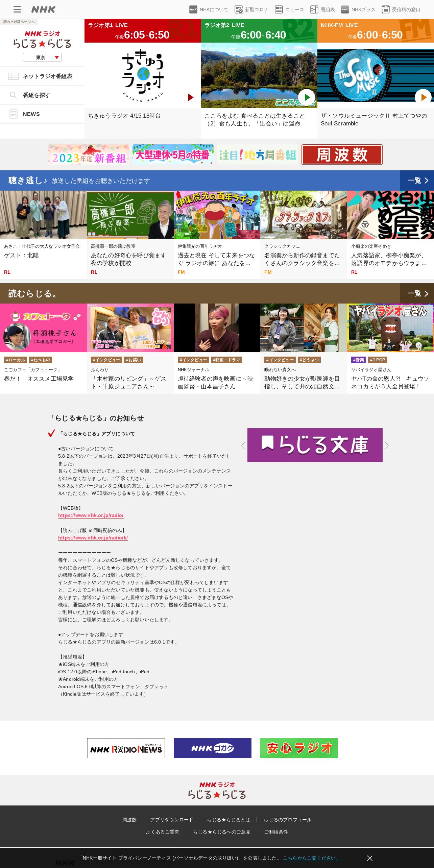The height and width of the screenshot is (868, 434).
Task: Click the #J-POP tag
Action: [x=377, y=360]
